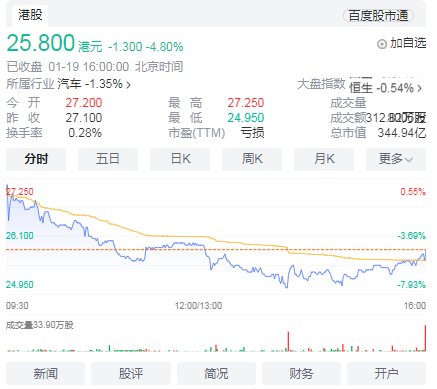
Task: Click the 开户 button
Action: pyautogui.click(x=387, y=373)
